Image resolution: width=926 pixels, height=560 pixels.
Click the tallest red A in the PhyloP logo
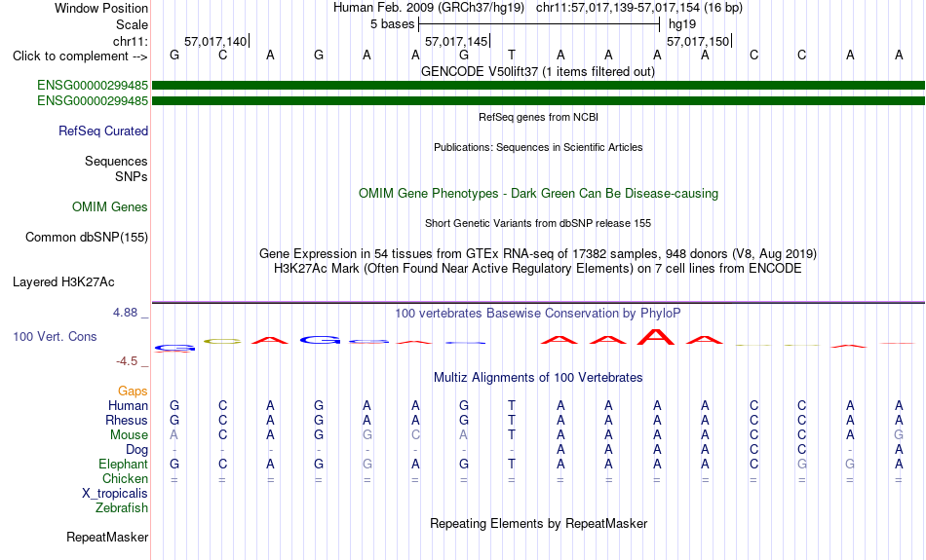pos(656,336)
